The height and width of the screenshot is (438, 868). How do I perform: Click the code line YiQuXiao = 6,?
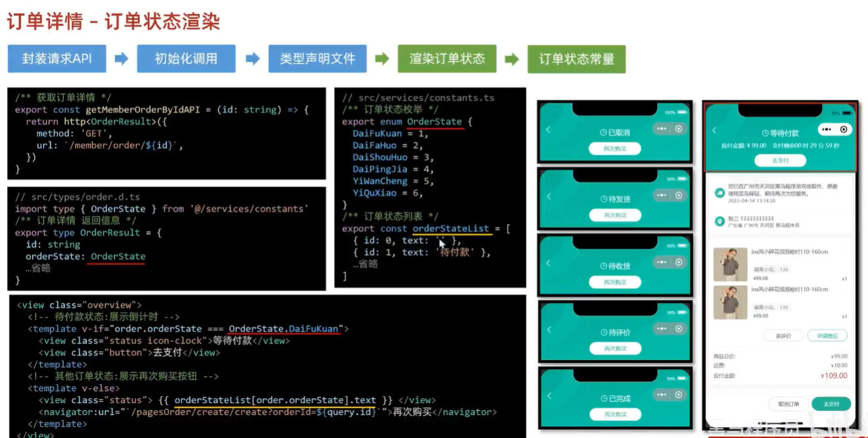(388, 193)
